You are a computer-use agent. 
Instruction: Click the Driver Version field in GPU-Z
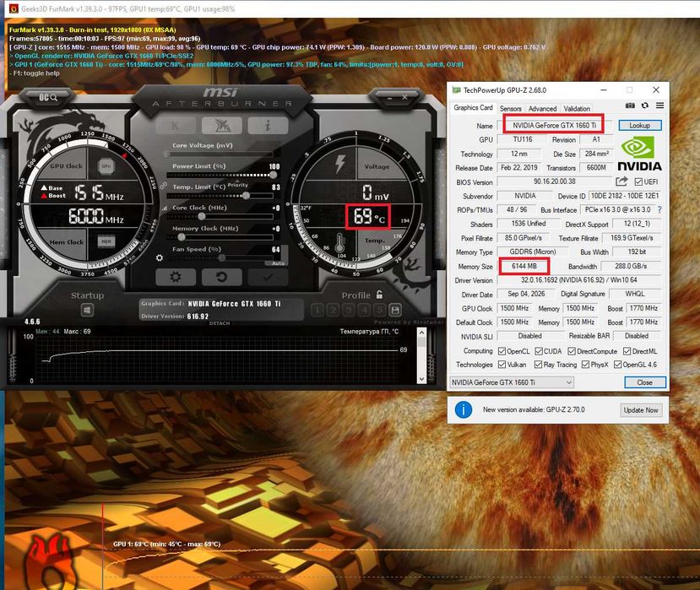[x=578, y=280]
